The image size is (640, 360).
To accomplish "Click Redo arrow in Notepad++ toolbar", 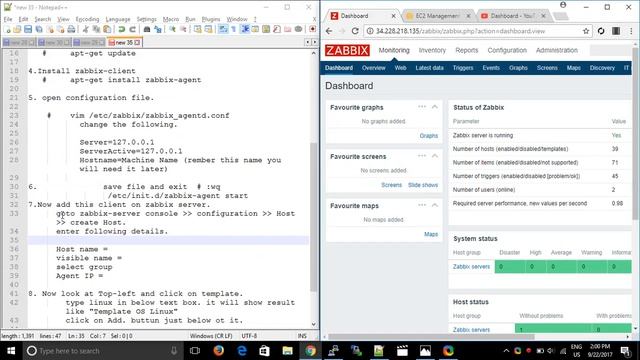I will (132, 29).
